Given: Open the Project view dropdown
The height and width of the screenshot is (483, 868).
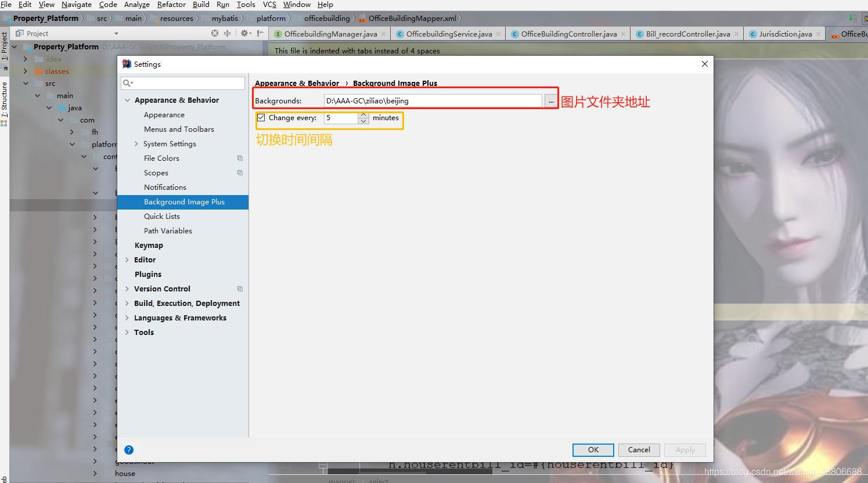Looking at the screenshot, I should [x=116, y=34].
